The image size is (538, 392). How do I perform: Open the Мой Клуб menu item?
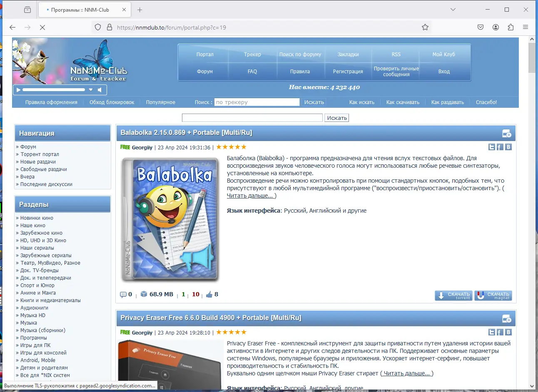pos(444,55)
